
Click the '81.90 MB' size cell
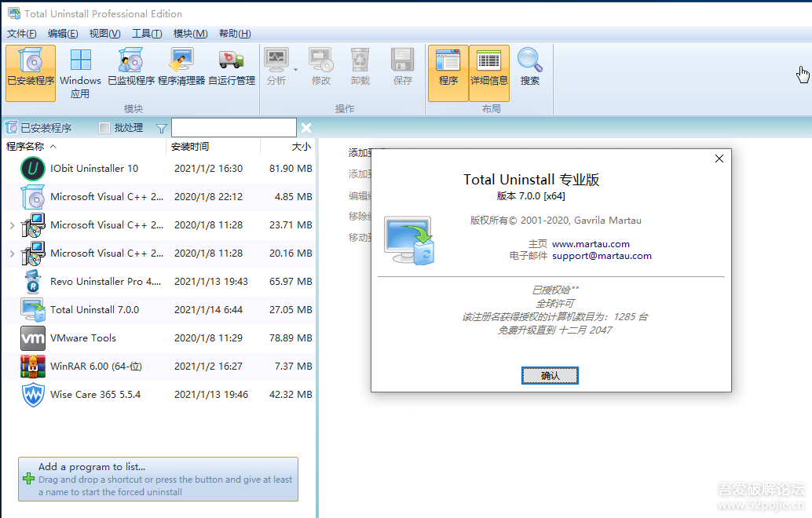coord(291,169)
